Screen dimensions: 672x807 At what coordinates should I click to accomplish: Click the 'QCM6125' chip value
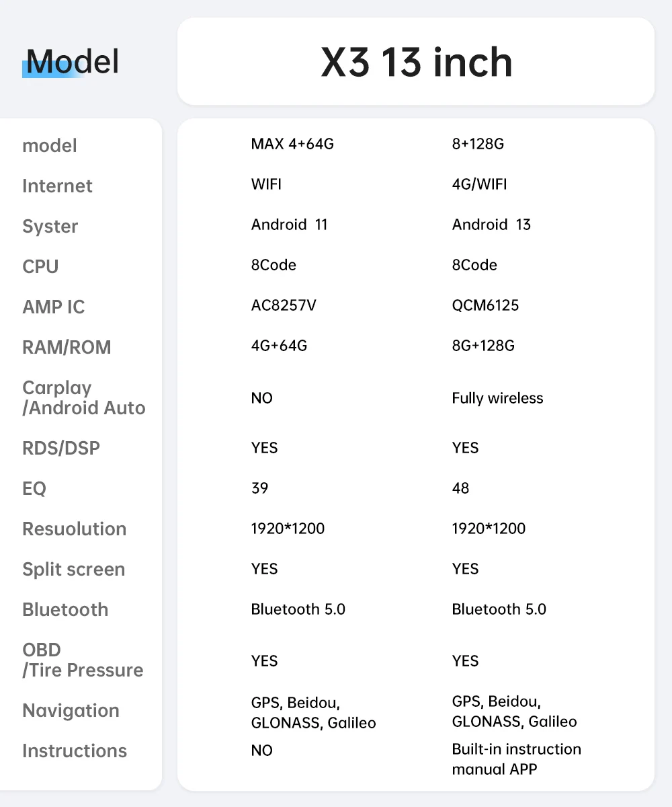point(485,305)
